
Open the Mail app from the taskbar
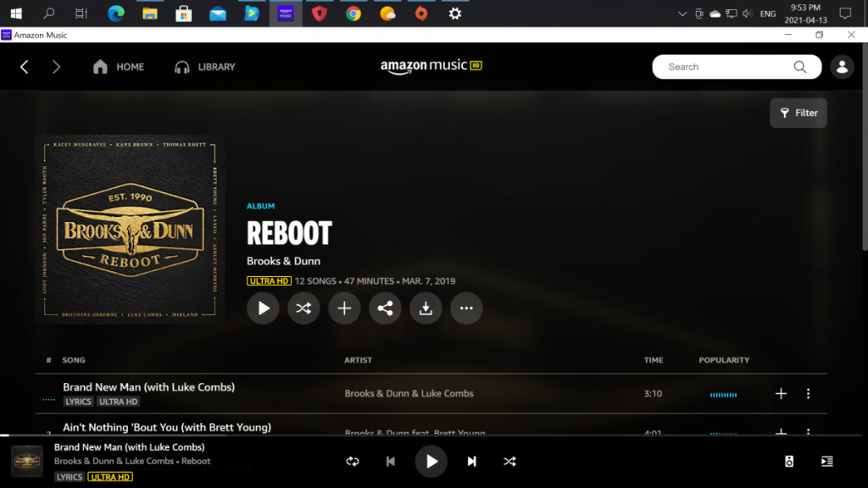coord(218,14)
